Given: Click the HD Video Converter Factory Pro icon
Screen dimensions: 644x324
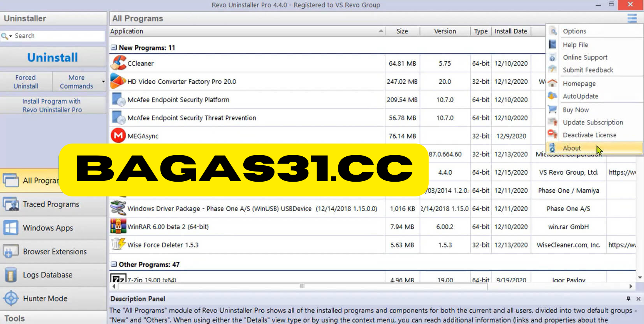Looking at the screenshot, I should (118, 81).
